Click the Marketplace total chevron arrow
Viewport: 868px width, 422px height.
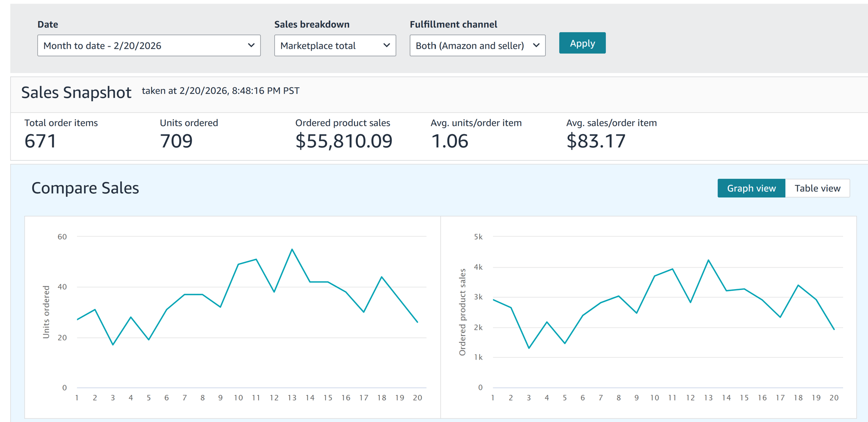(387, 46)
